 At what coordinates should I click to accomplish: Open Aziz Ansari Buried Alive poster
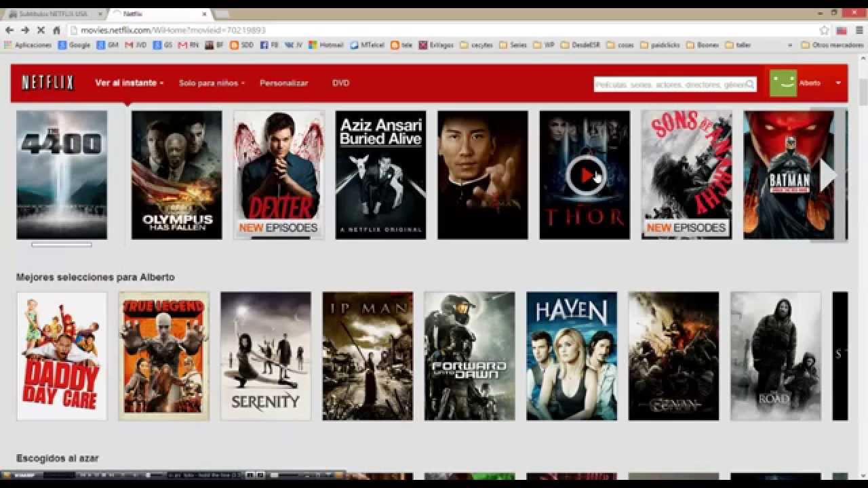pyautogui.click(x=380, y=175)
